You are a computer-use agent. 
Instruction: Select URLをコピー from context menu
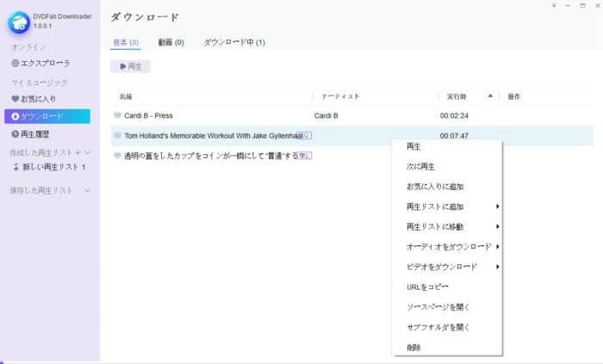[x=426, y=287]
